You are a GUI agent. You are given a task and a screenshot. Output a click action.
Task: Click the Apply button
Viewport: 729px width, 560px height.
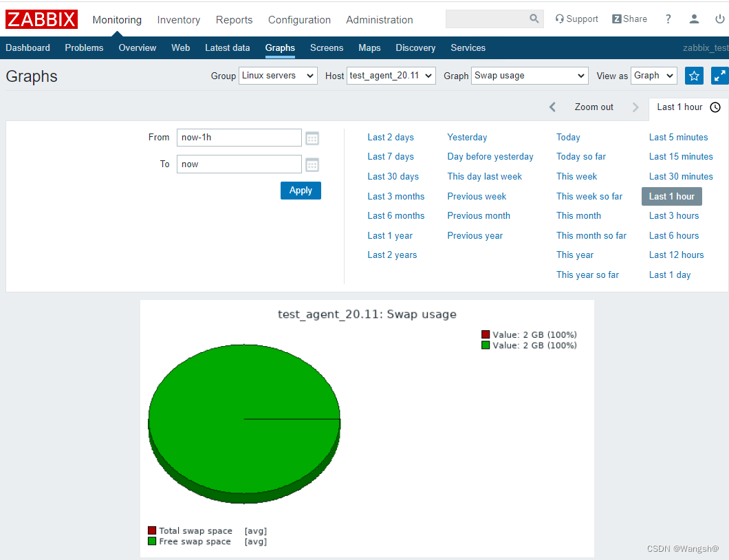coord(301,191)
